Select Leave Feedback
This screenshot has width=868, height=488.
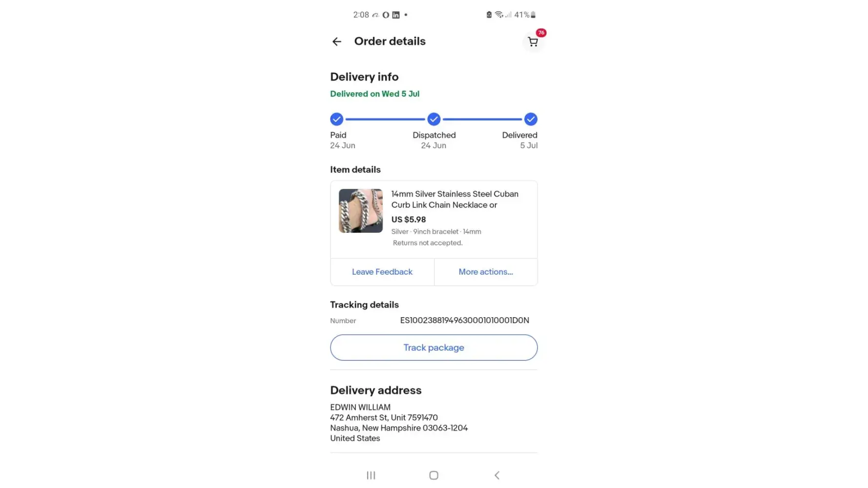coord(382,272)
